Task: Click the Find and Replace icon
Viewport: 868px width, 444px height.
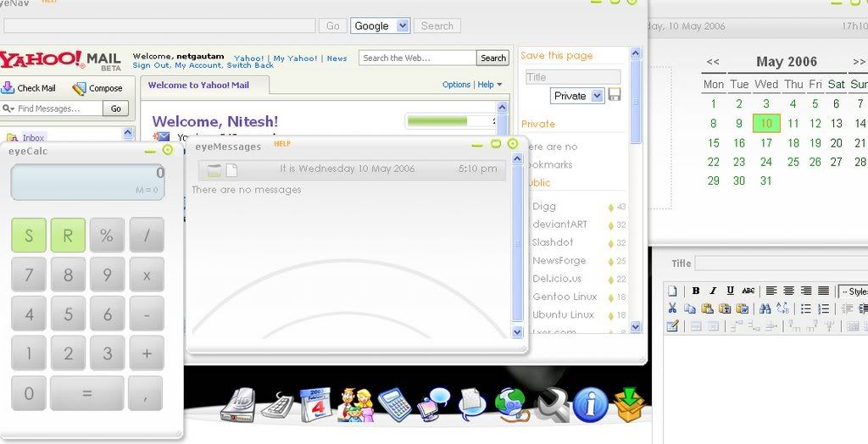Action: 782,308
